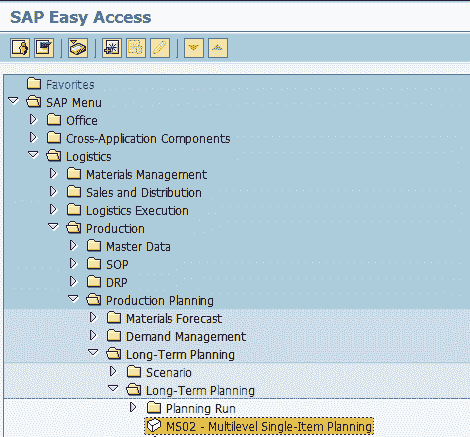Image resolution: width=470 pixels, height=437 pixels.
Task: Select the Materials Forecast label
Action: point(174,318)
